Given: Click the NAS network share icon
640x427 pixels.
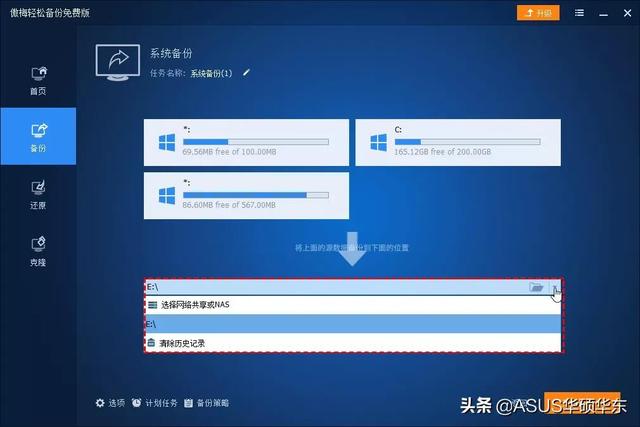Looking at the screenshot, I should [153, 305].
